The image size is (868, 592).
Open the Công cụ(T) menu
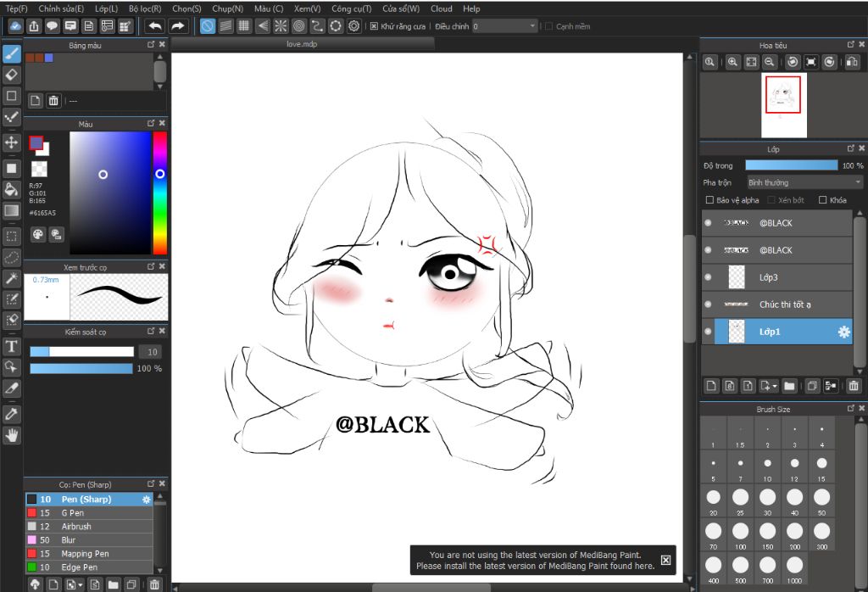click(352, 8)
